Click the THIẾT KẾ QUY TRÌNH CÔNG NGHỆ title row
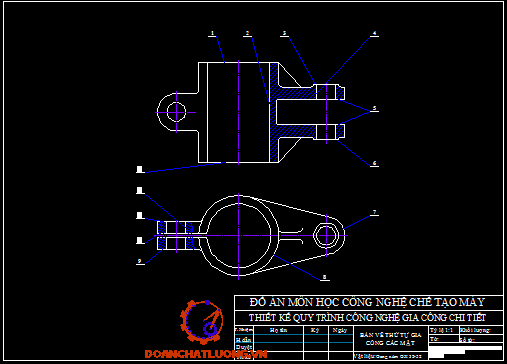Image resolution: width=507 pixels, height=364 pixels. click(x=369, y=318)
